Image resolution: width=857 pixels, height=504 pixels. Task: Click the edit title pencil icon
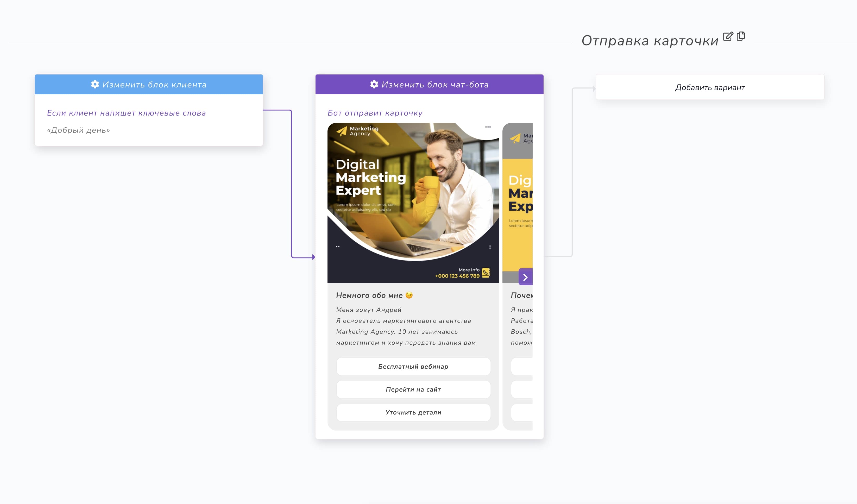tap(728, 36)
